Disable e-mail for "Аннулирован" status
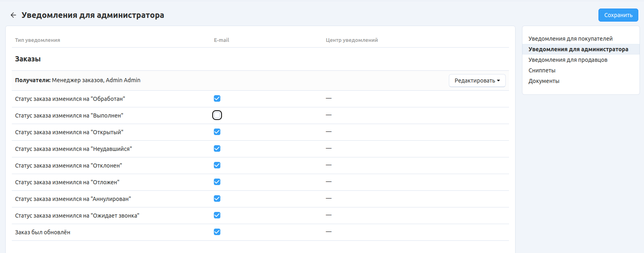 pos(217,198)
